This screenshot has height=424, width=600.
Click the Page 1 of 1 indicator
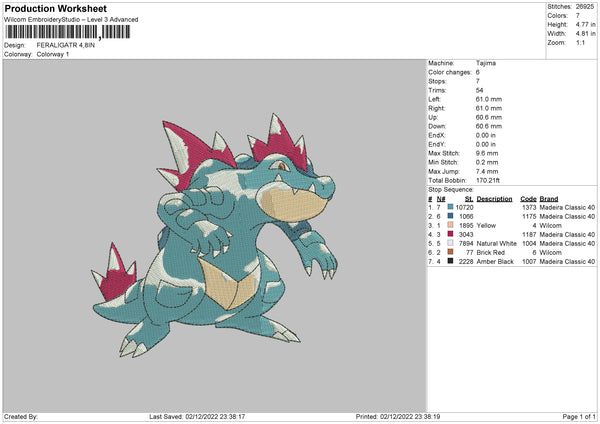pos(579,417)
